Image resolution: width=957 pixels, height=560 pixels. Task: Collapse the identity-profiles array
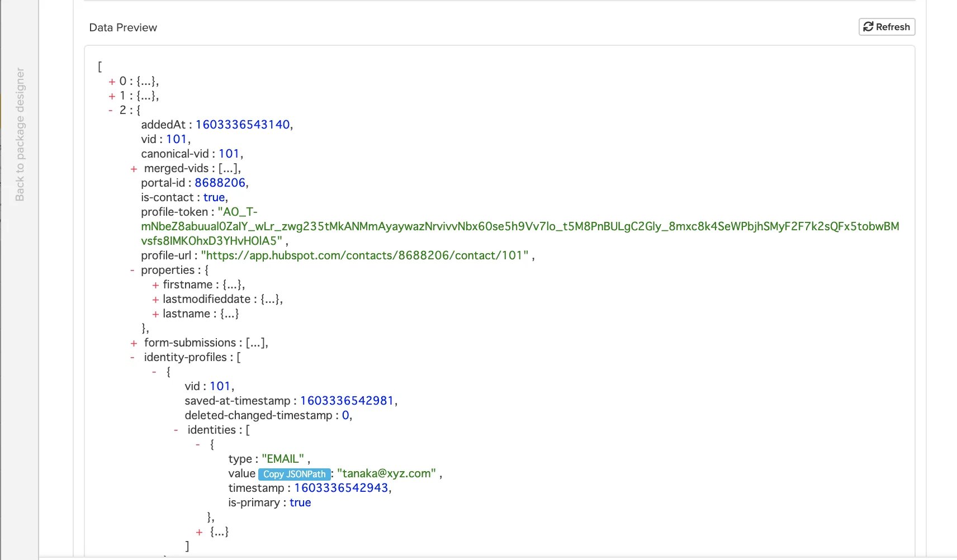(132, 358)
